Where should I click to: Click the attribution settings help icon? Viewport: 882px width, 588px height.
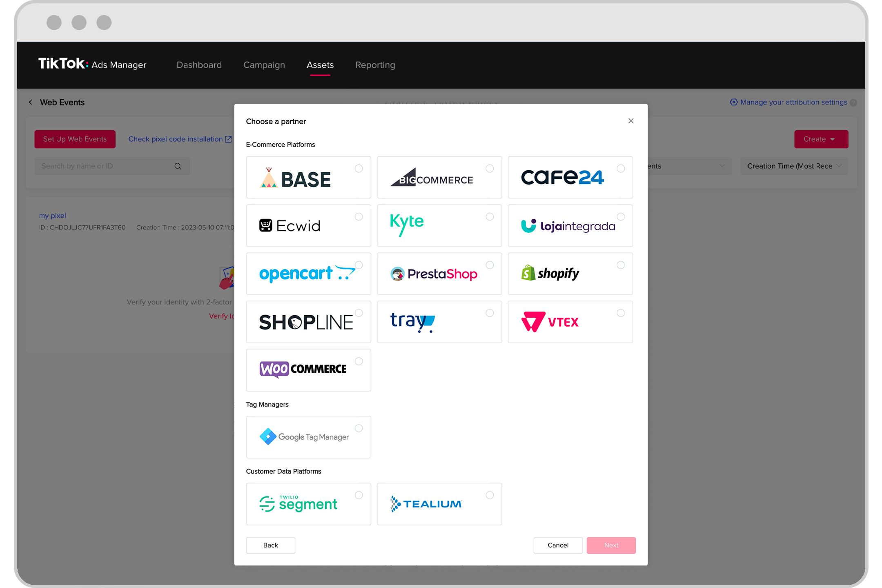click(853, 102)
